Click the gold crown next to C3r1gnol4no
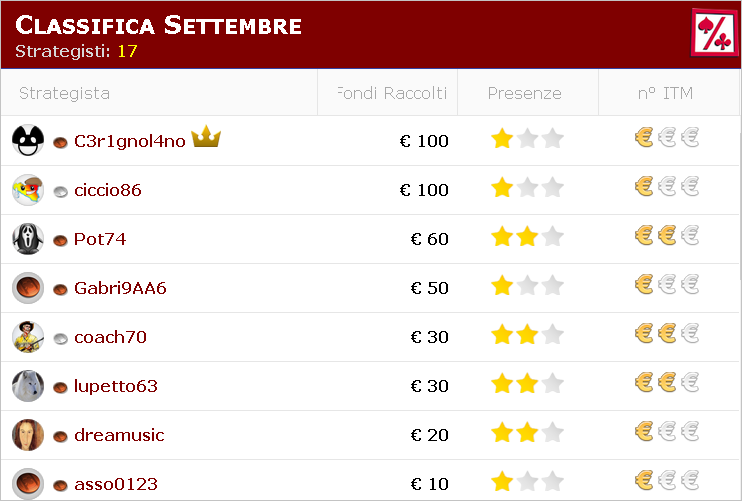Image resolution: width=742 pixels, height=501 pixels. pos(206,136)
